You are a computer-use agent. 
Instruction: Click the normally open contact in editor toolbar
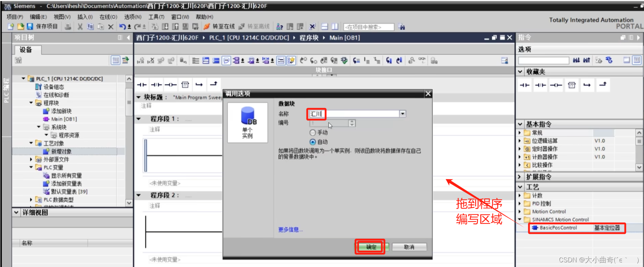(x=142, y=85)
